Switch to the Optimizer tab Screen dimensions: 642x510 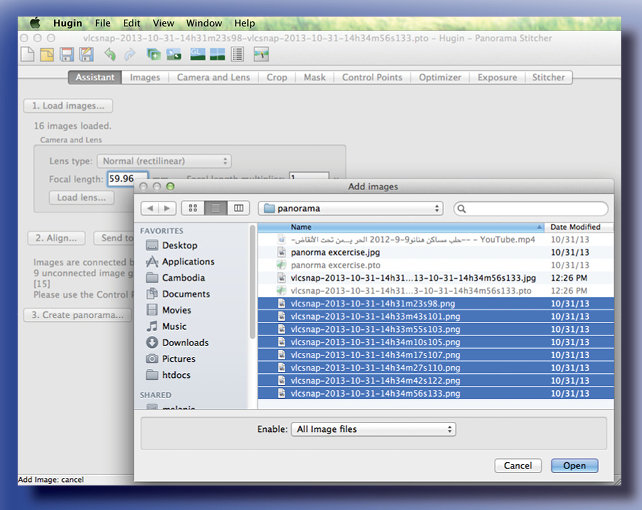point(440,77)
